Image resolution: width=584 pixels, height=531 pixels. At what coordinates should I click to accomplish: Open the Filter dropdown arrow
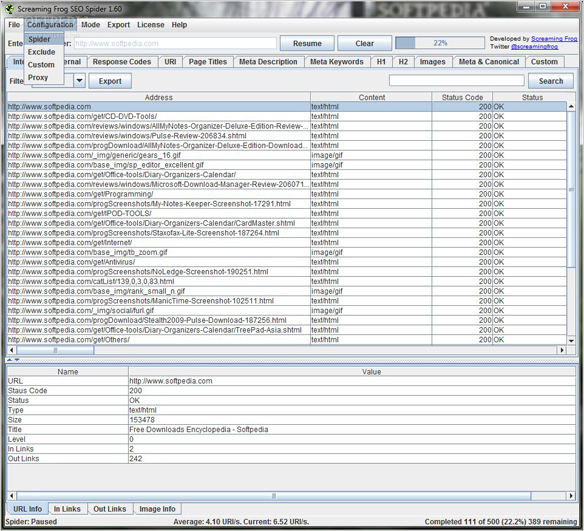click(79, 81)
